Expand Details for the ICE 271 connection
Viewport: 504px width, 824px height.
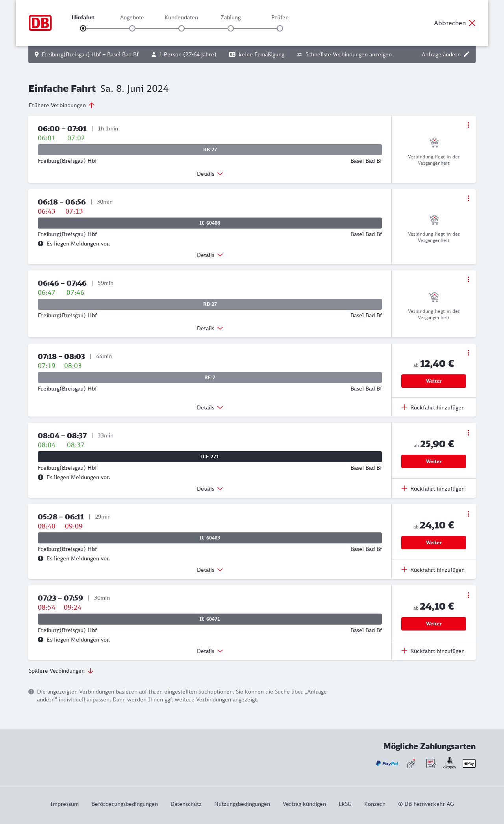point(209,489)
